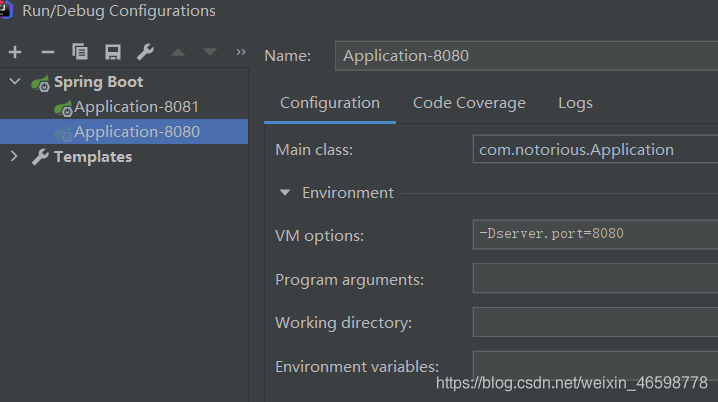The height and width of the screenshot is (402, 718).
Task: Expand the Templates tree node
Action: [x=14, y=156]
